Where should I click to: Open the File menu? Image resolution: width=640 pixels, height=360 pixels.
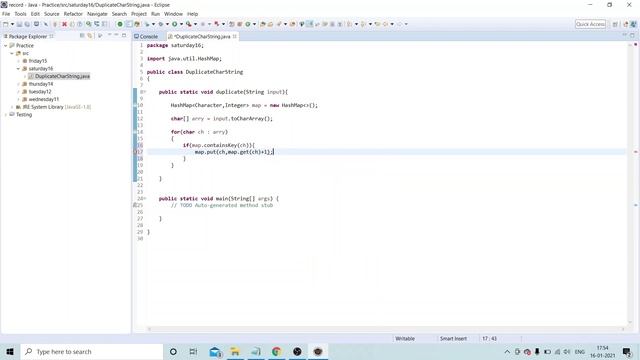6,14
